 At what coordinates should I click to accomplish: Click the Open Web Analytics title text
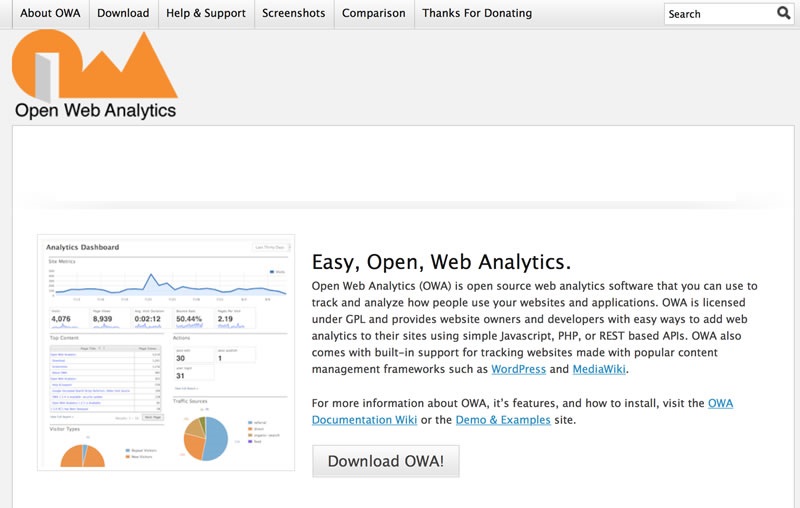point(95,110)
